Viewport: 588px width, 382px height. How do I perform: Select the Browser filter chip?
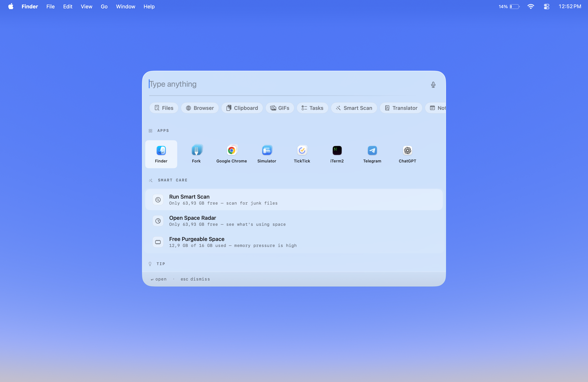[x=200, y=108]
